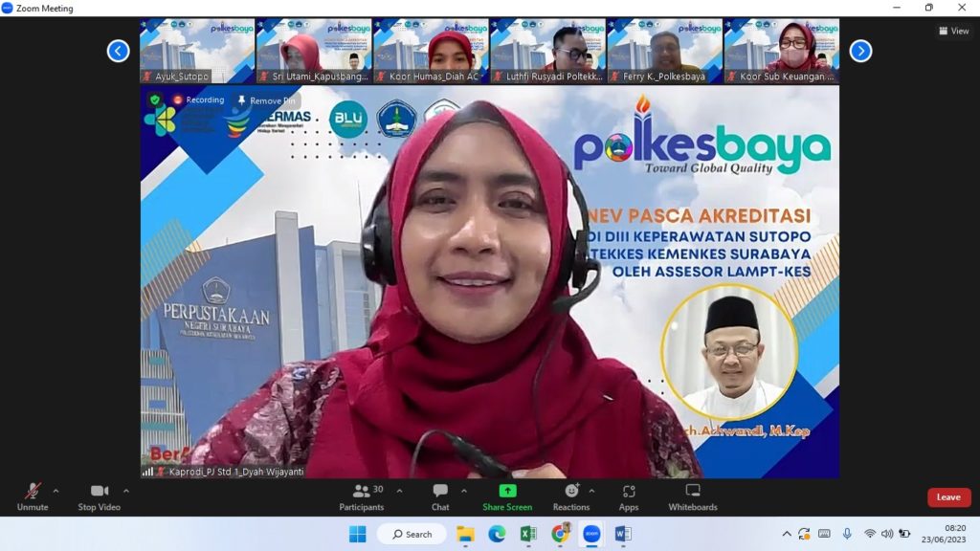Expand the Chat options arrow
The image size is (980, 551).
464,491
